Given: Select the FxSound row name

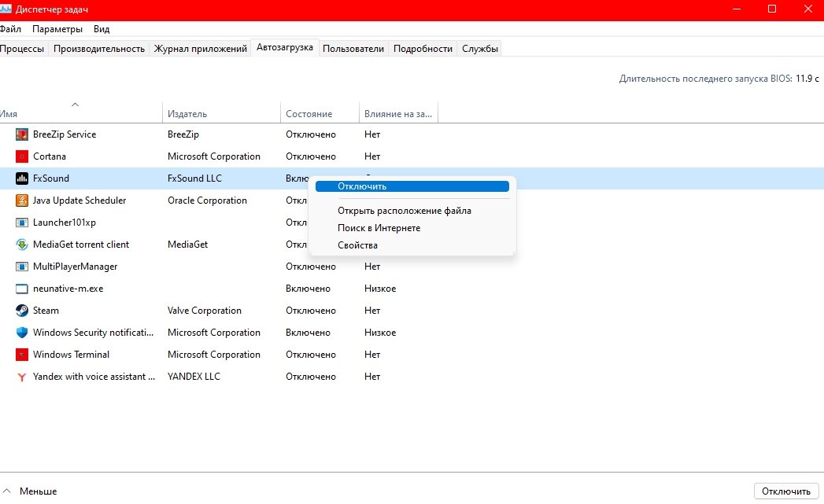Looking at the screenshot, I should point(51,178).
